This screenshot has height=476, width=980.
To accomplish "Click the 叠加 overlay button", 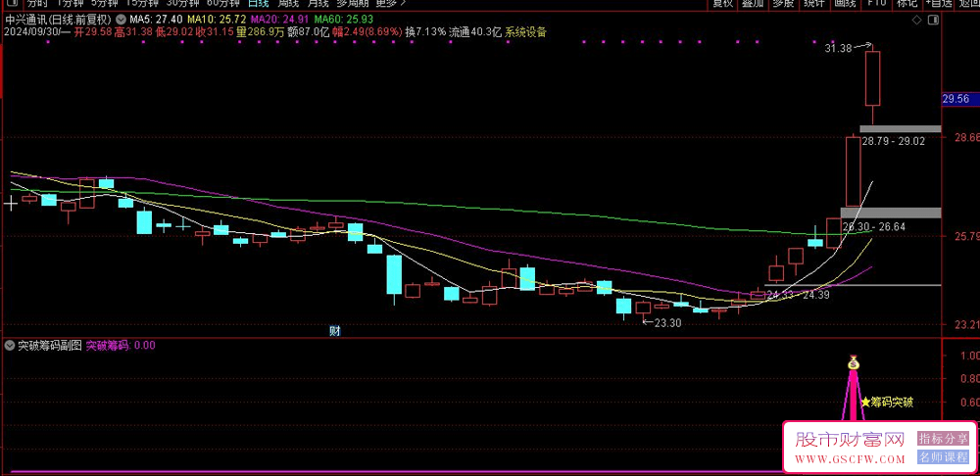I will 753,3.
